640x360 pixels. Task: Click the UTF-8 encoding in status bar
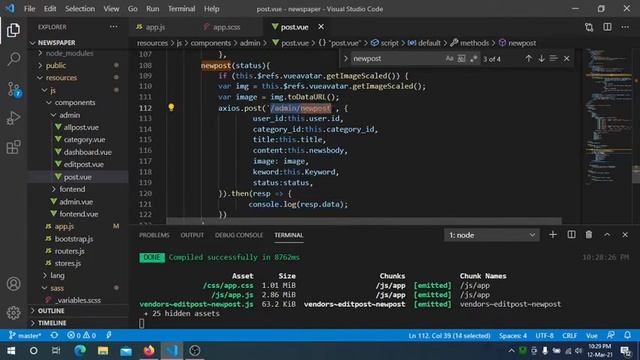click(x=544, y=336)
